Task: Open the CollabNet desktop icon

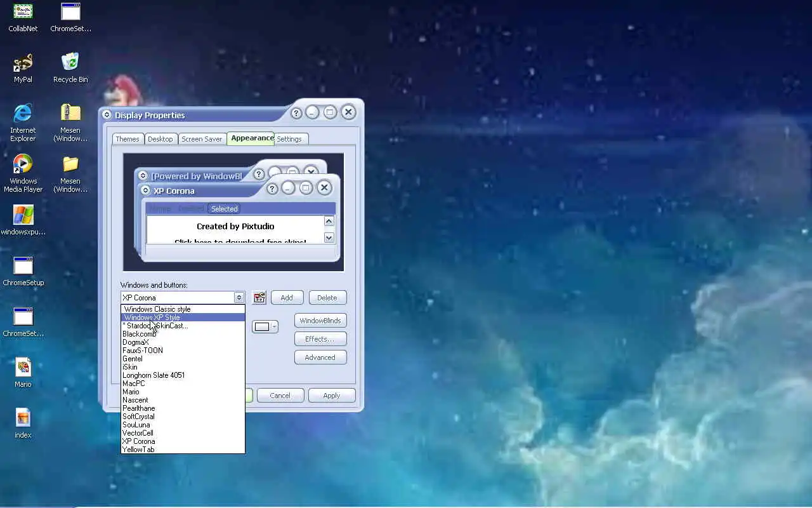Action: click(x=23, y=18)
